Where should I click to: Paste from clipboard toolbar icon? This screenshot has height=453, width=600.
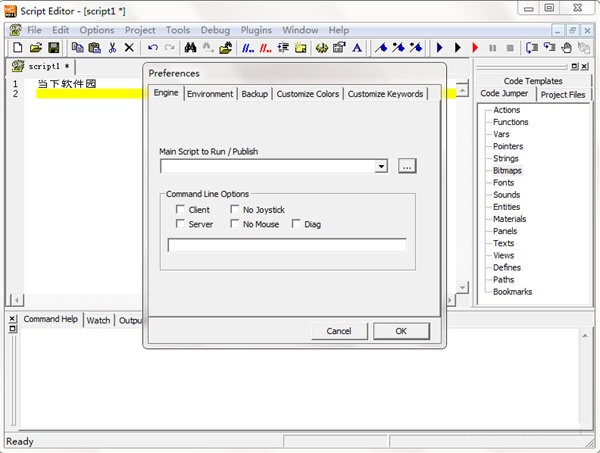click(94, 48)
